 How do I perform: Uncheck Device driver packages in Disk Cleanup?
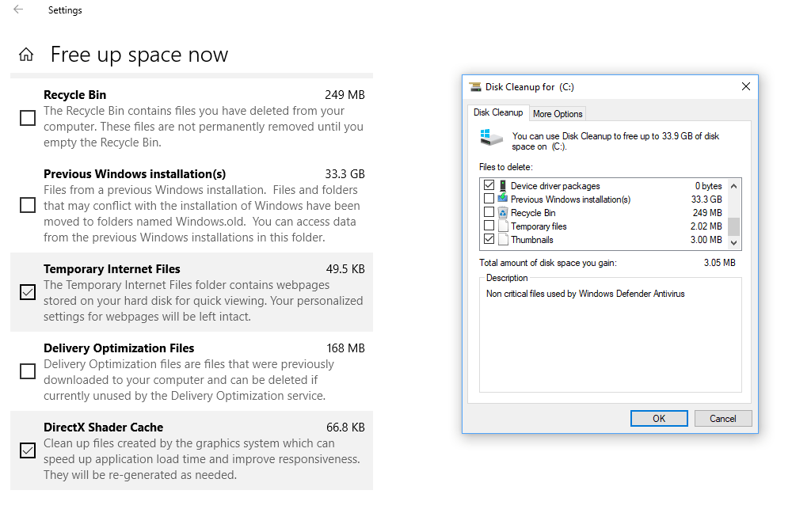[x=489, y=185]
